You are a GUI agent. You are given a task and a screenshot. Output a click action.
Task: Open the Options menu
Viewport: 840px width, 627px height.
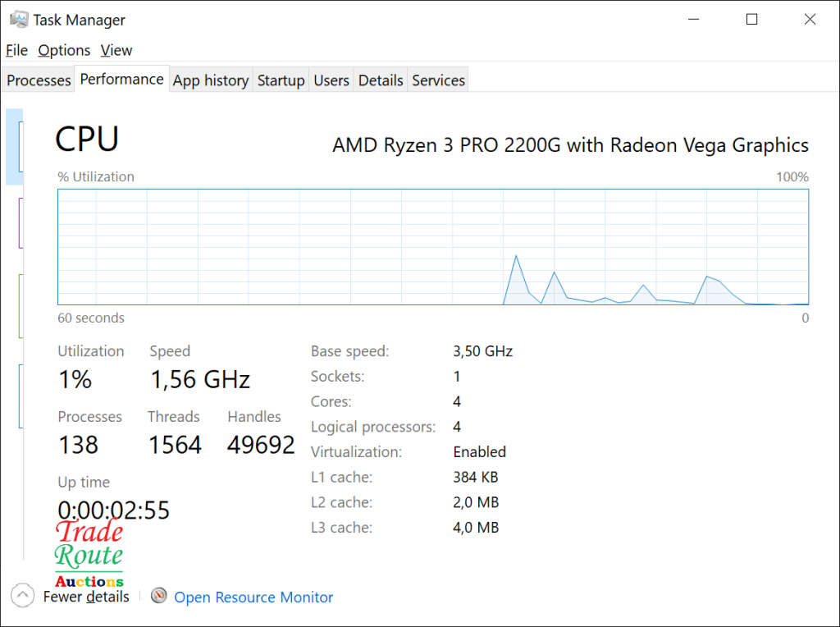64,50
